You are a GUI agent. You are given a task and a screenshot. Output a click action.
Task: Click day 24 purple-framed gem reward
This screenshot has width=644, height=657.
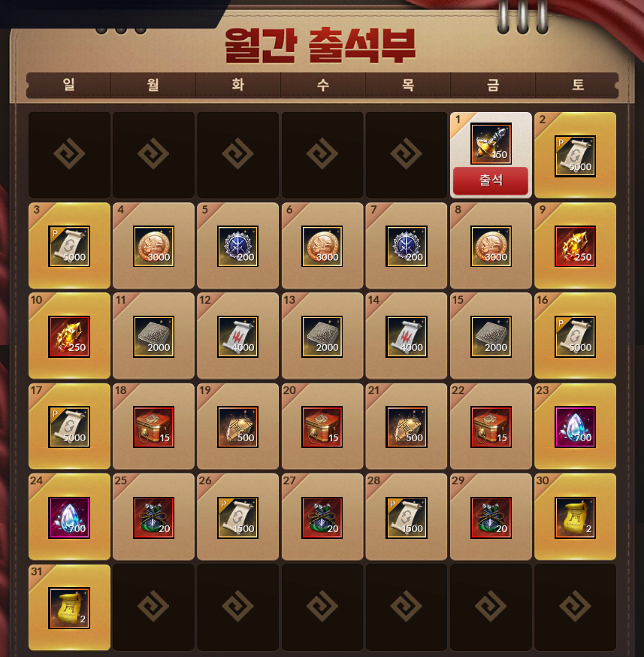pyautogui.click(x=69, y=517)
